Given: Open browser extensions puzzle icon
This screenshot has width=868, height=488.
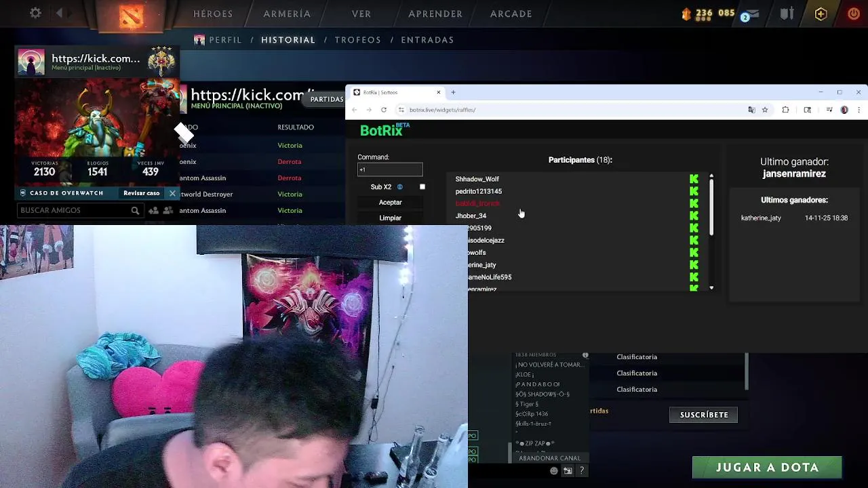Looking at the screenshot, I should (x=785, y=110).
